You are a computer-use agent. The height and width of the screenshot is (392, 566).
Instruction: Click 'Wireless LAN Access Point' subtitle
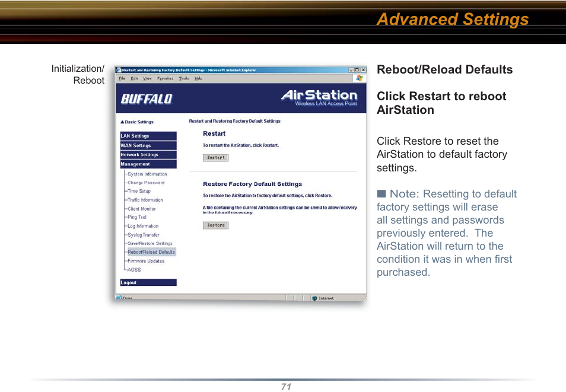[326, 104]
